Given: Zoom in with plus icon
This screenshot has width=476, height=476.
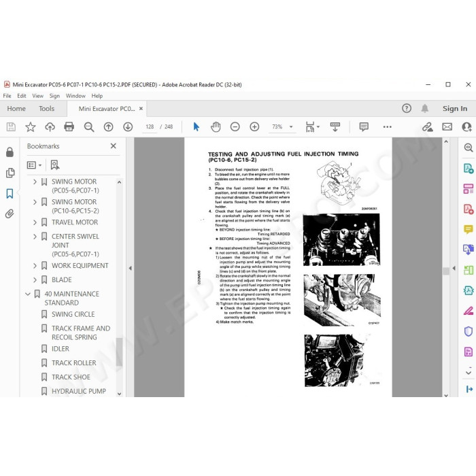Looking at the screenshot, I should pyautogui.click(x=254, y=126).
